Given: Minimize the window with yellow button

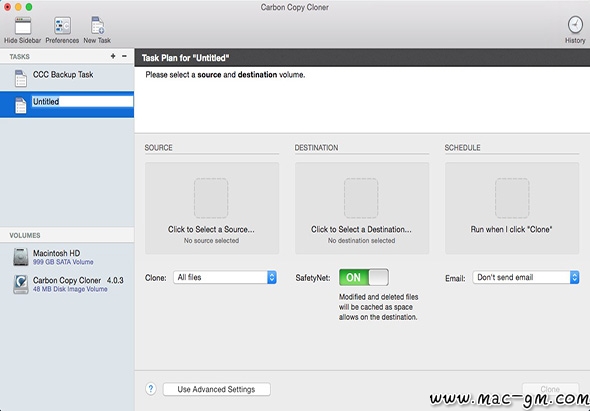Looking at the screenshot, I should pyautogui.click(x=18, y=7).
